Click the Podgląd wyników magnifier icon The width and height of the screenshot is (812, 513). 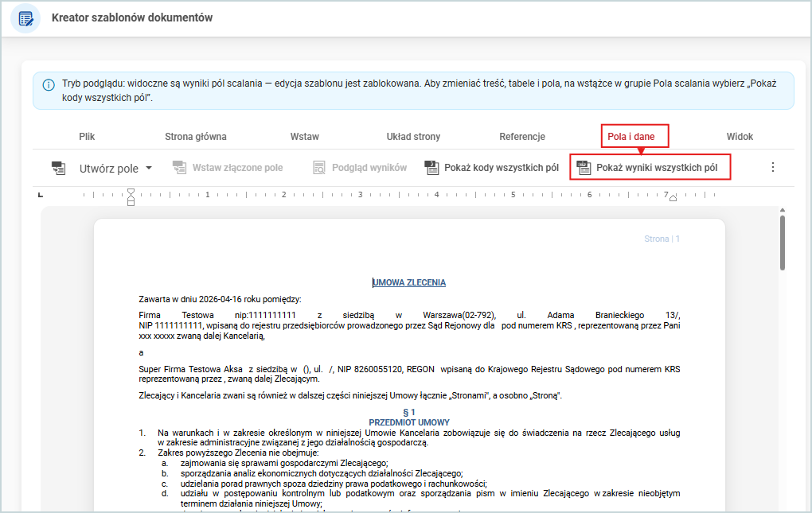(x=319, y=168)
